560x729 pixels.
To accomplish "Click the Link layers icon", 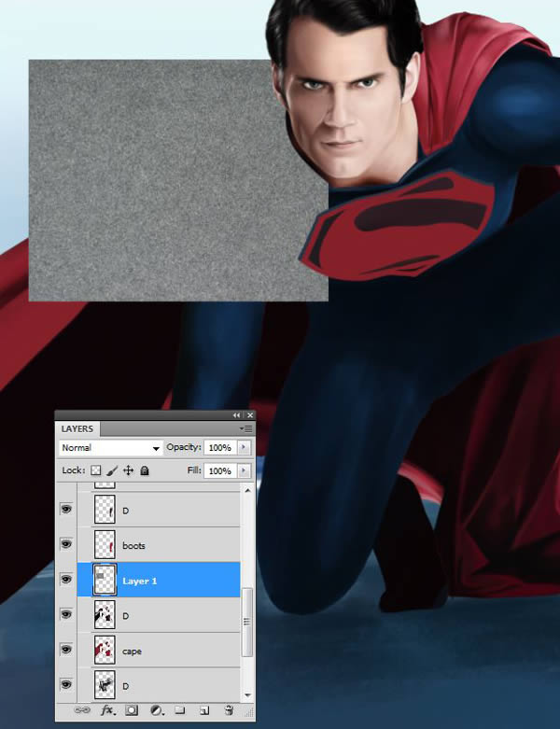I will tap(82, 710).
